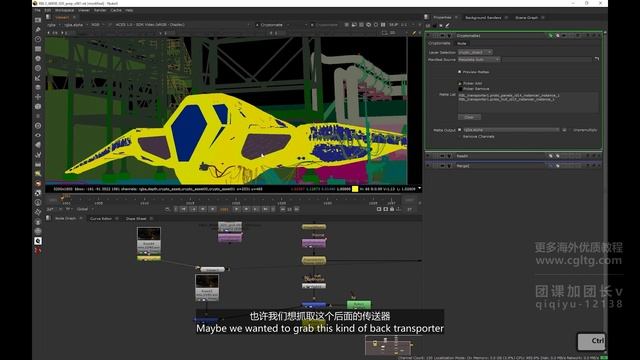640x360 pixels.
Task: Click the viewer lock icon below timeline
Action: pos(392,209)
